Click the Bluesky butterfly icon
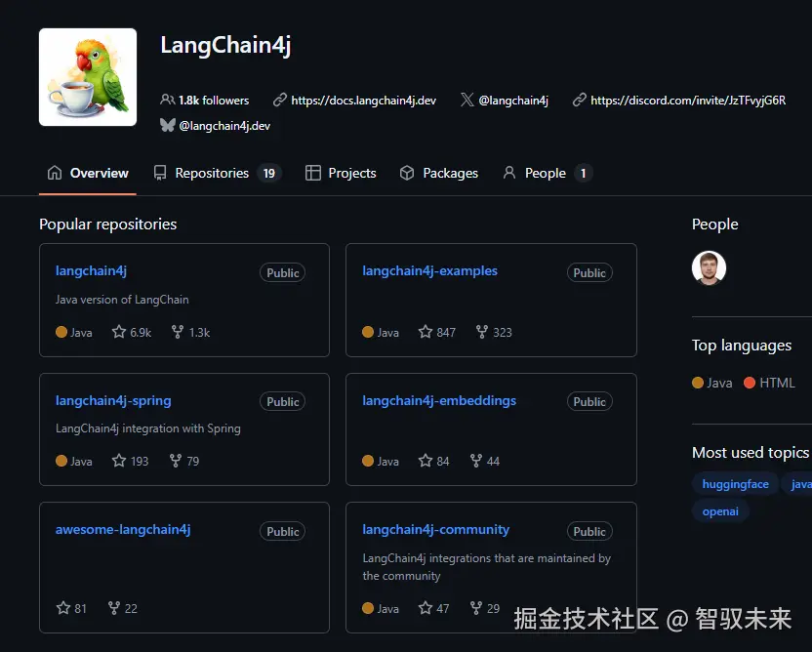Viewport: 812px width, 652px height. tap(168, 125)
